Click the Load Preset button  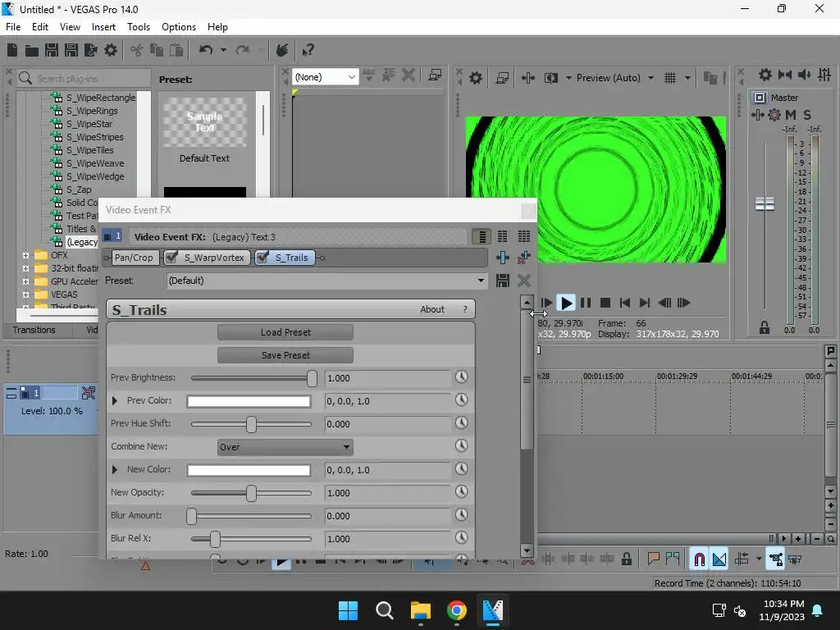coord(285,332)
